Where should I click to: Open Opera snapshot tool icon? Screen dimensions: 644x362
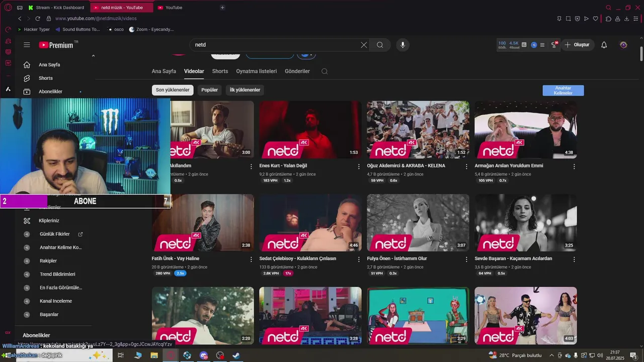point(568,19)
